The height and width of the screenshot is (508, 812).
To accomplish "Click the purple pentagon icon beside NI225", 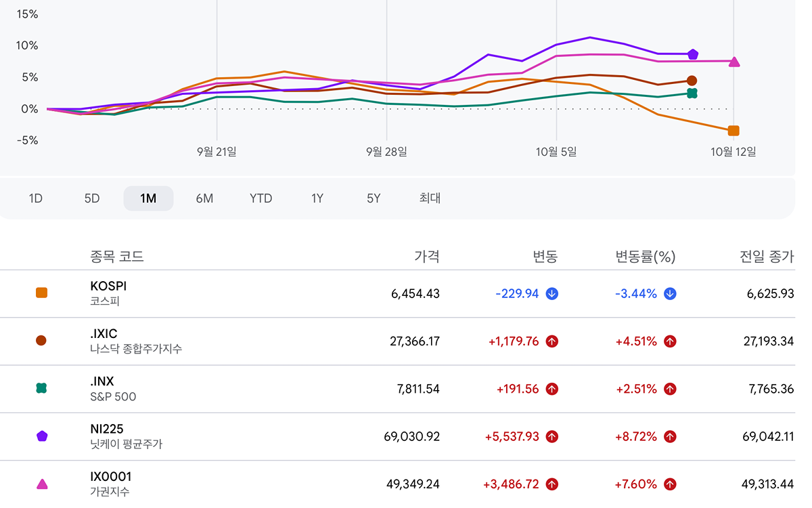I will (x=41, y=436).
